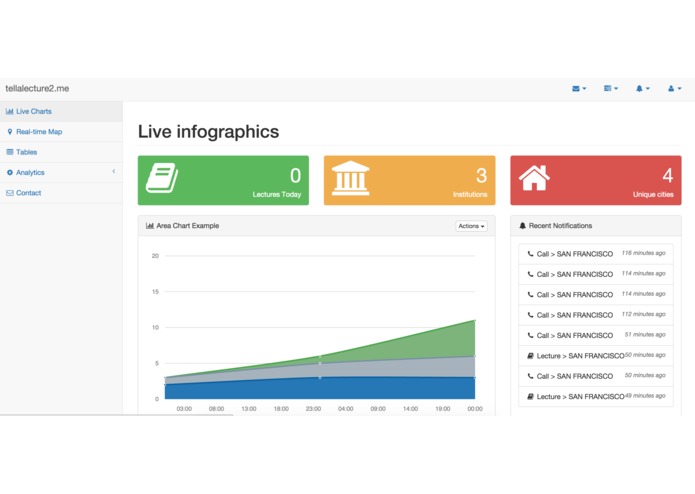695x494 pixels.
Task: Select the Call notification from 51 minutes ago
Action: (x=596, y=335)
